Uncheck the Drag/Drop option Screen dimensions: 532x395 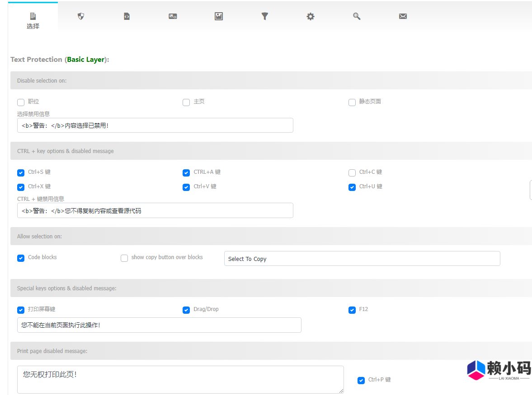point(186,310)
